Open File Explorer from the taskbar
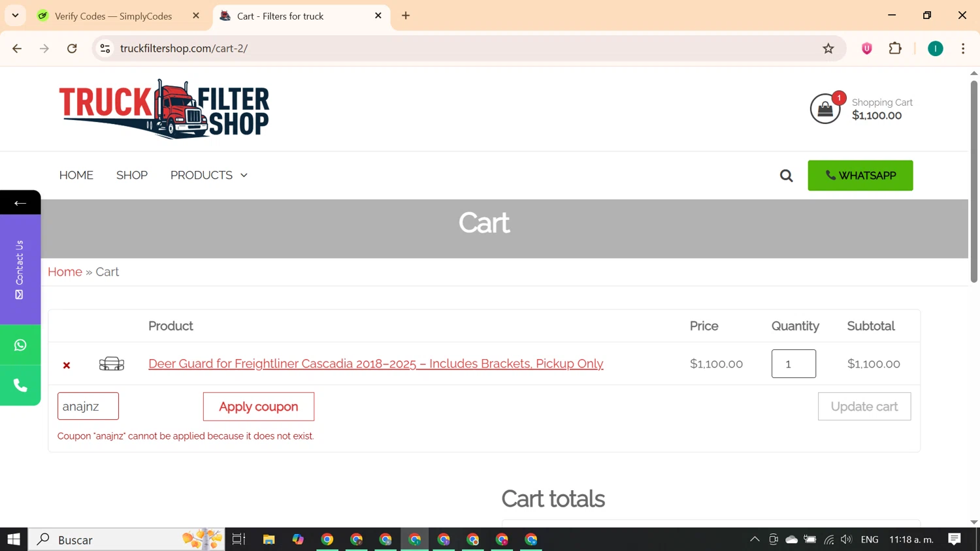Viewport: 980px width, 551px height. (269, 539)
